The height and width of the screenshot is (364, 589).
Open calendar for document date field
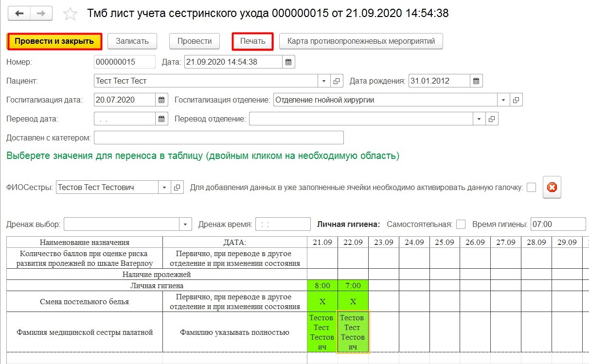click(288, 62)
